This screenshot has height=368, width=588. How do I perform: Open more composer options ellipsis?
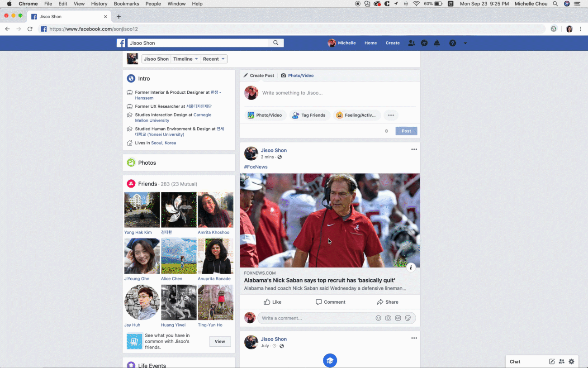[x=391, y=115]
